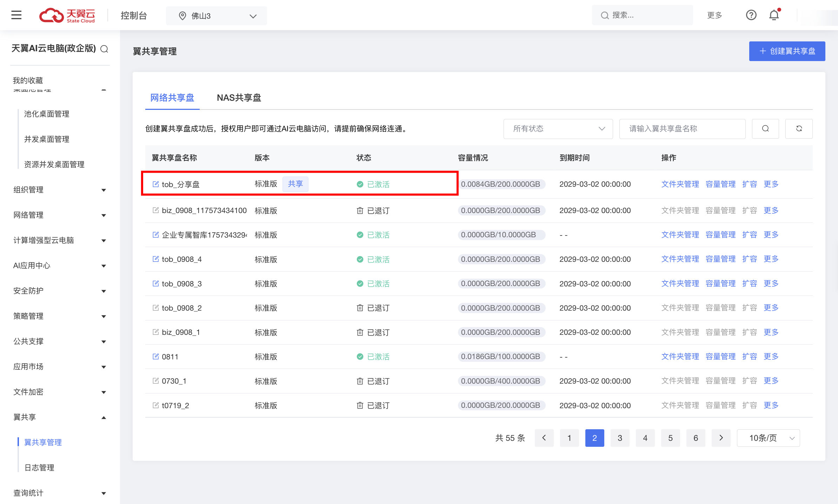Image resolution: width=838 pixels, height=504 pixels.
Task: Go to next page arrow
Action: pyautogui.click(x=721, y=438)
